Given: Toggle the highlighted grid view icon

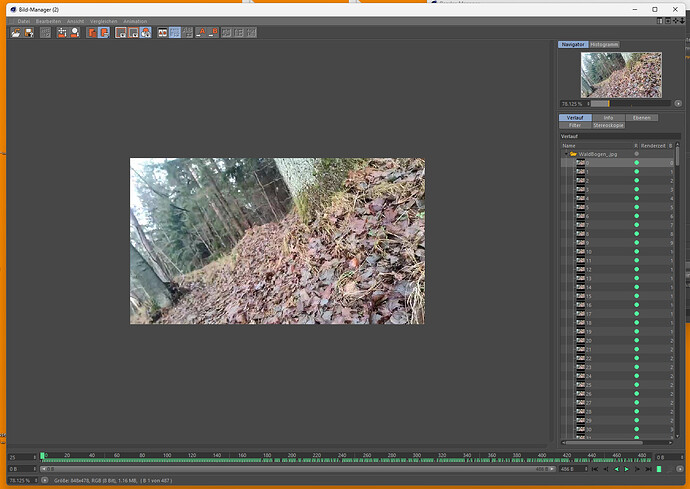Looking at the screenshot, I should pos(175,33).
